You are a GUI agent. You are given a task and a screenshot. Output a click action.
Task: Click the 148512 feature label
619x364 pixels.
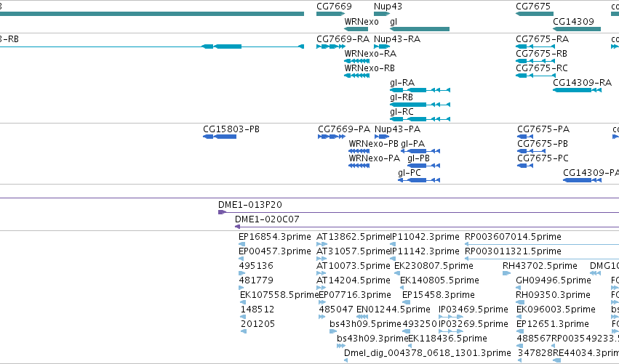pyautogui.click(x=257, y=310)
